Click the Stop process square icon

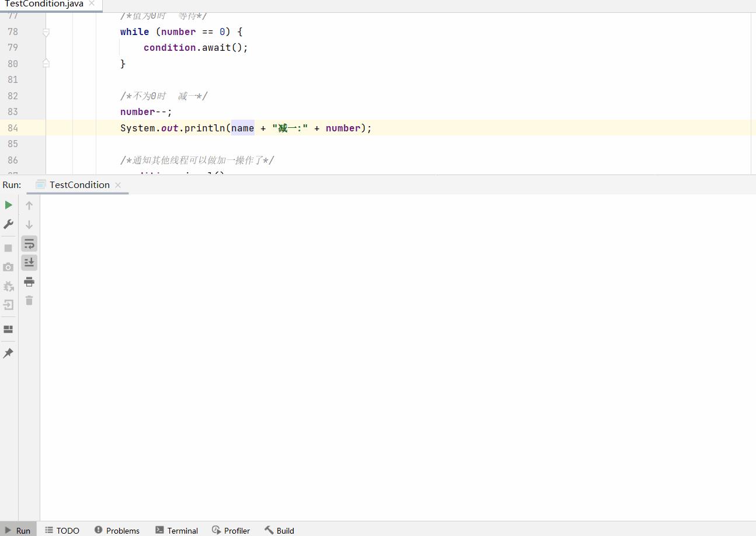pos(8,248)
